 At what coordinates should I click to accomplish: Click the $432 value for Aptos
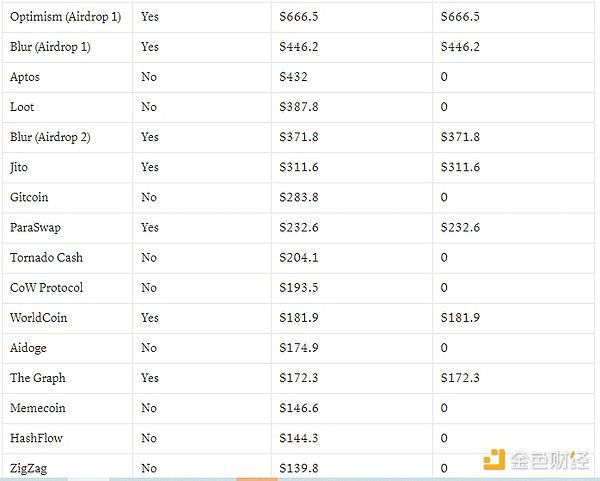[x=295, y=77]
